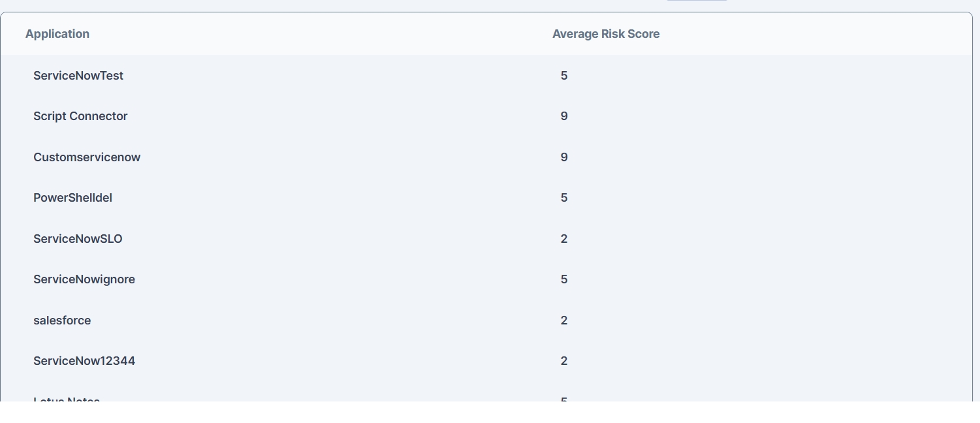The height and width of the screenshot is (423, 980).
Task: Open the Customservicenow application entry
Action: coord(87,157)
